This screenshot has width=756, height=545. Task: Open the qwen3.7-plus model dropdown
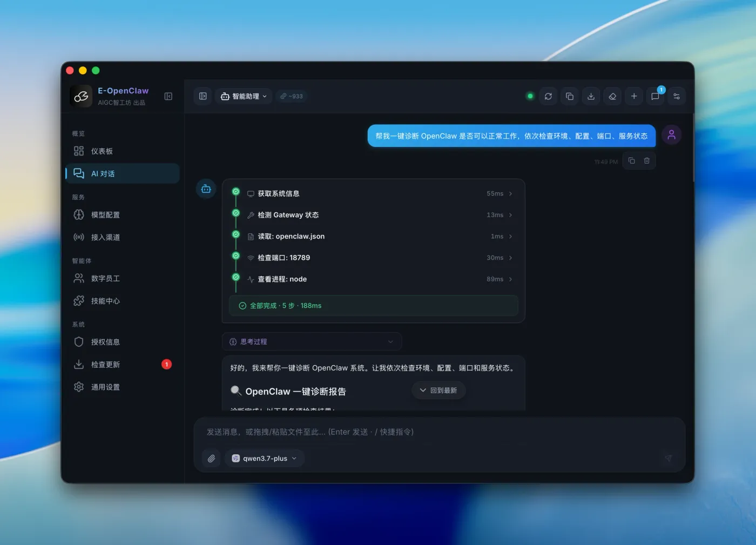[x=265, y=458]
